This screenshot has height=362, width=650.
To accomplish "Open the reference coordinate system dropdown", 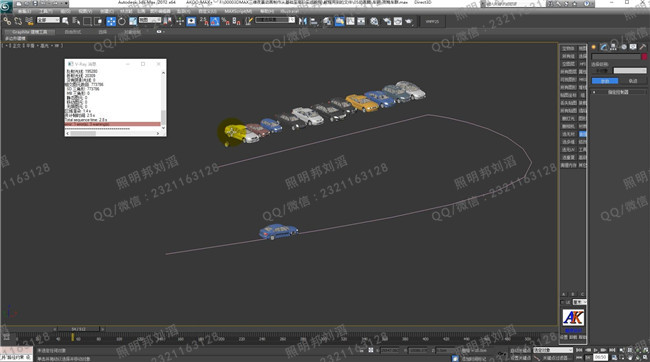I will tap(150, 20).
